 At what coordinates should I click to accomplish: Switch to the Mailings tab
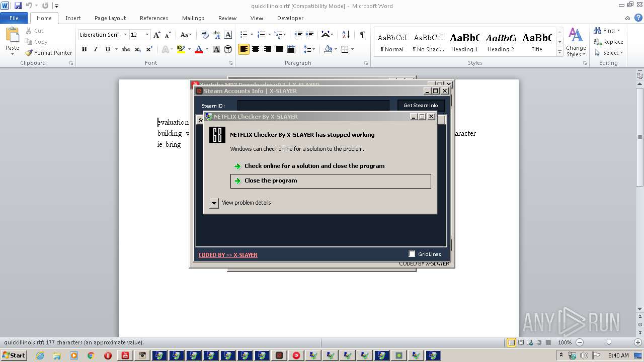(x=193, y=18)
